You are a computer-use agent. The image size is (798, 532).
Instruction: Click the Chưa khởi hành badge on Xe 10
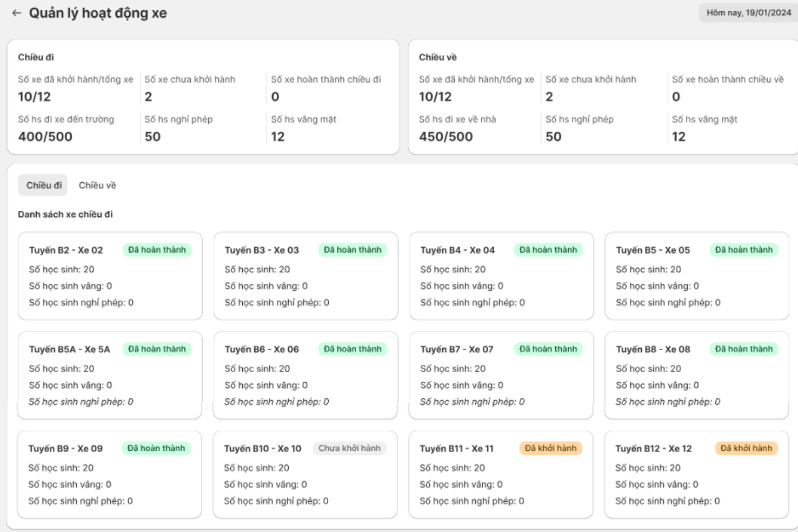click(x=349, y=448)
